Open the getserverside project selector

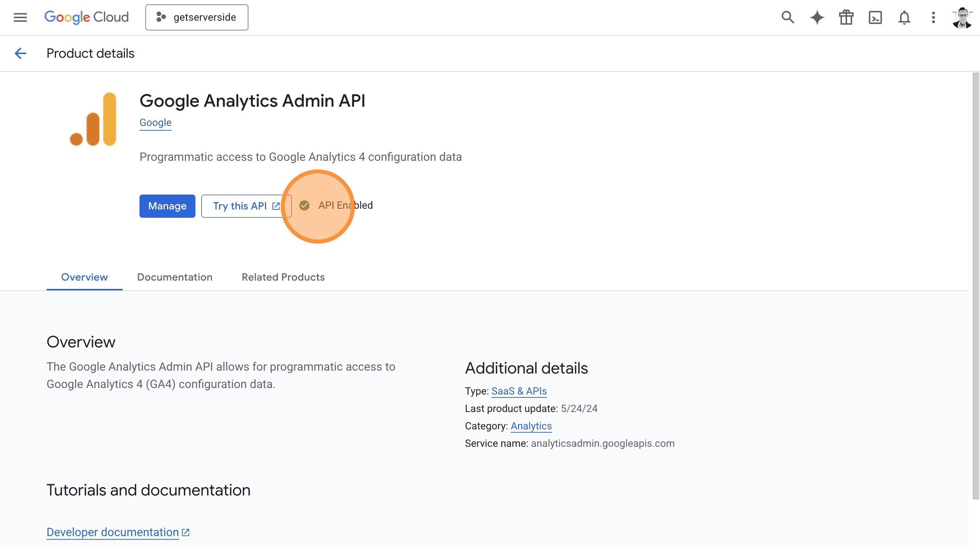[197, 17]
